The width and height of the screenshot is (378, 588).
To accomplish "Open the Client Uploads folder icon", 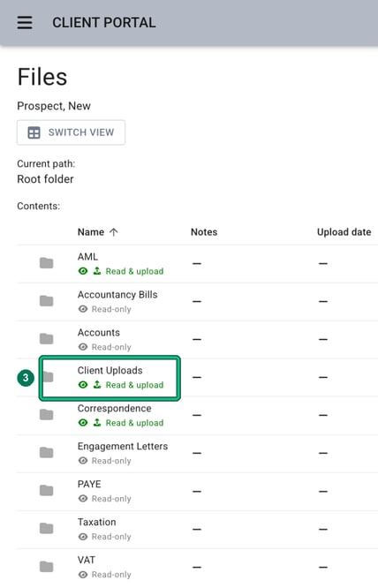I will coord(48,377).
